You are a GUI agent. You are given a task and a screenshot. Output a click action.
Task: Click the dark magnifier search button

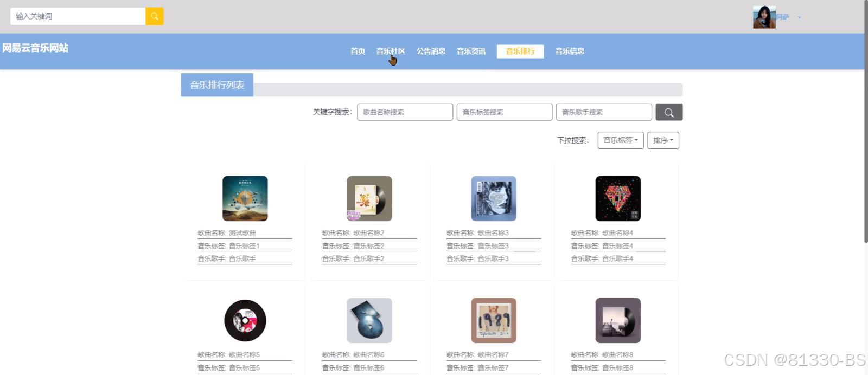tap(669, 112)
